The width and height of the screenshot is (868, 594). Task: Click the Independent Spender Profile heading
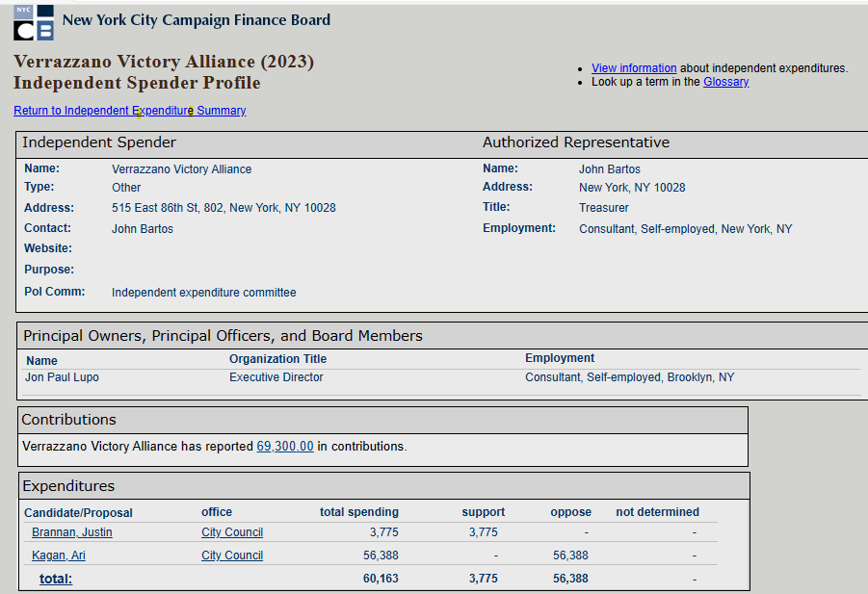[138, 83]
